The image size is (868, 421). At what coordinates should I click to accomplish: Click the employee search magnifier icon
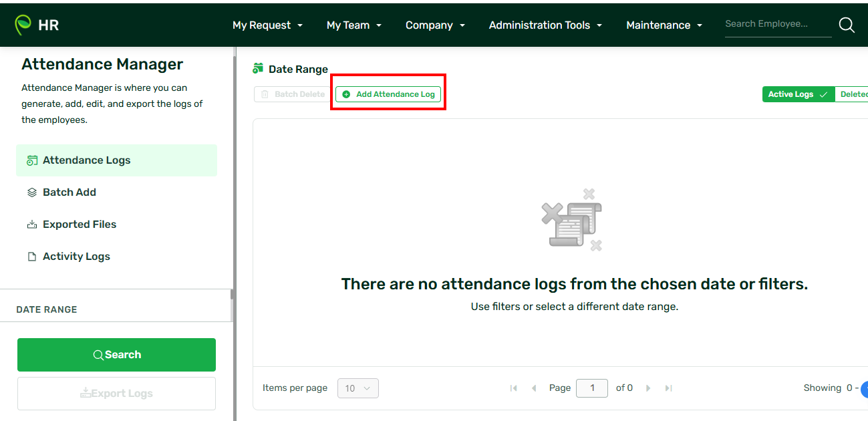tap(847, 25)
